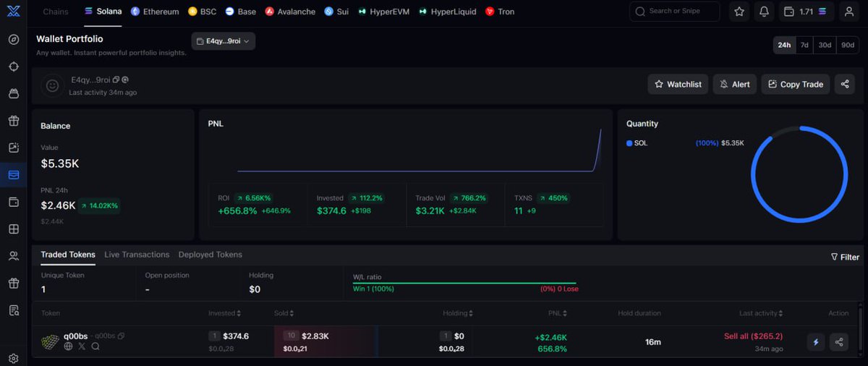Screen dimensions: 868x366
Task: Click the share icon next to Copy Trade
Action: pos(845,84)
